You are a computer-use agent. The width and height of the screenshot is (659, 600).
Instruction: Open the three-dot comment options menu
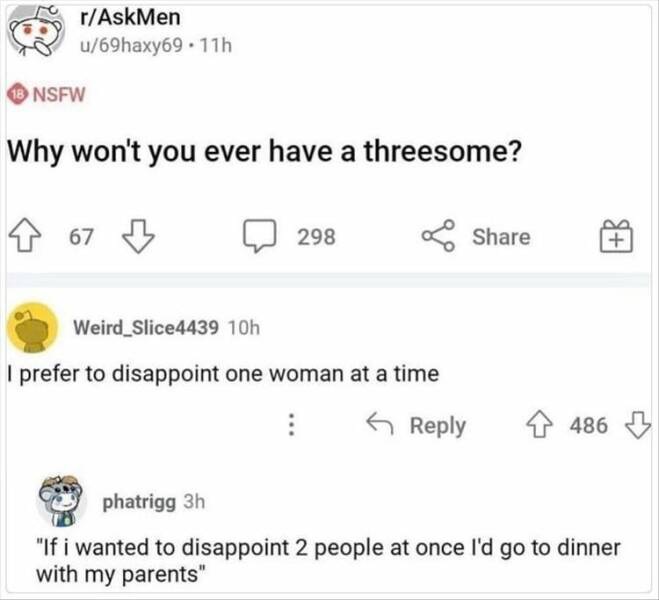pos(291,425)
